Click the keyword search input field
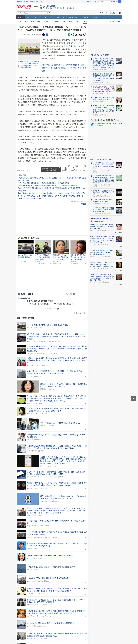Screen dimensions: 138x644 (x=32, y=13)
